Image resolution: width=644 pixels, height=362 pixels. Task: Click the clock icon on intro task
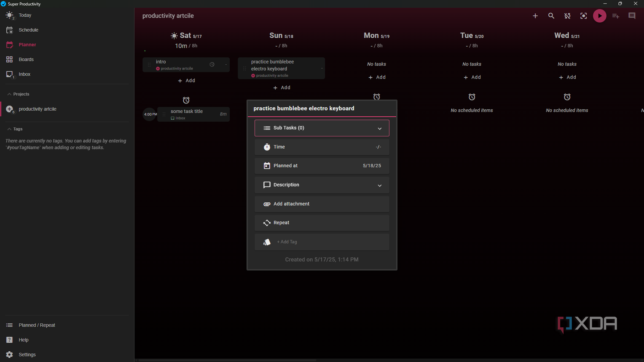[212, 64]
